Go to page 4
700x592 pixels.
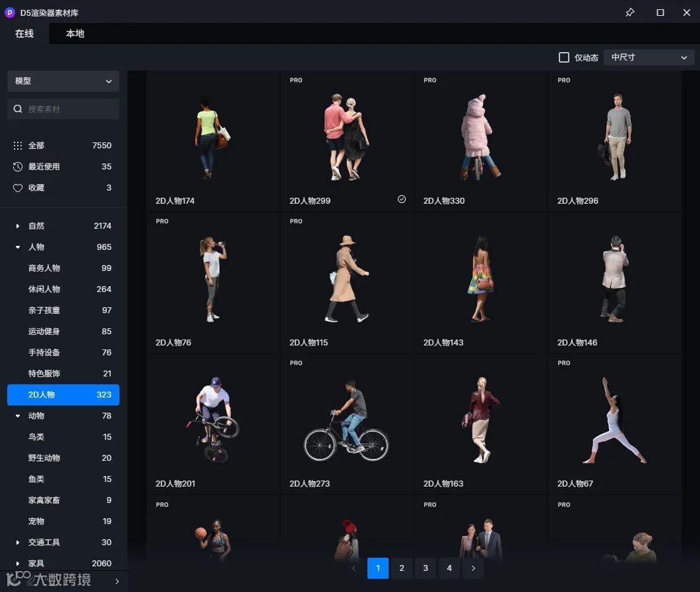(449, 568)
